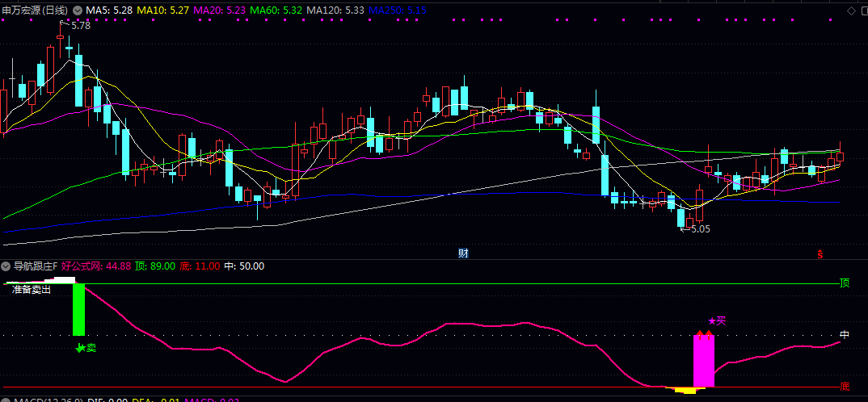Click the 顶 level label on the right axis
This screenshot has width=868, height=402.
click(845, 283)
